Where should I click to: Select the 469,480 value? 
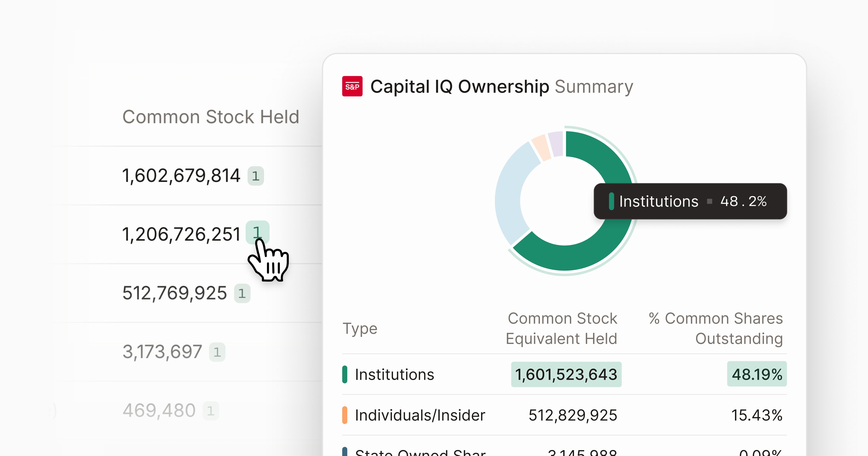tap(159, 410)
